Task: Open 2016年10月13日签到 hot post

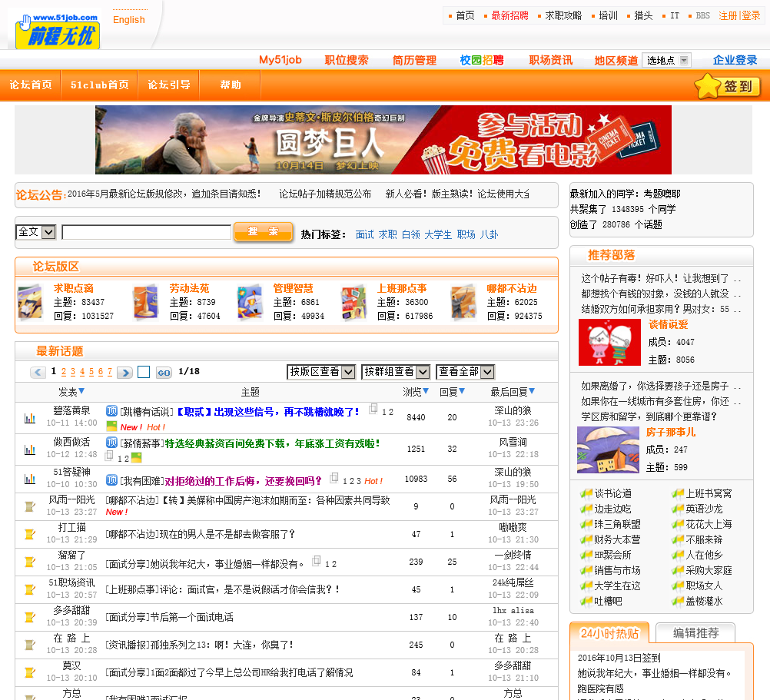Action: tap(619, 658)
